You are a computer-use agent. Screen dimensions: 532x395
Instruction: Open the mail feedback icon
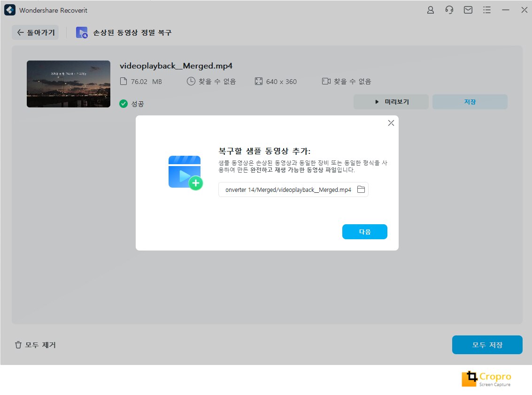(x=468, y=10)
